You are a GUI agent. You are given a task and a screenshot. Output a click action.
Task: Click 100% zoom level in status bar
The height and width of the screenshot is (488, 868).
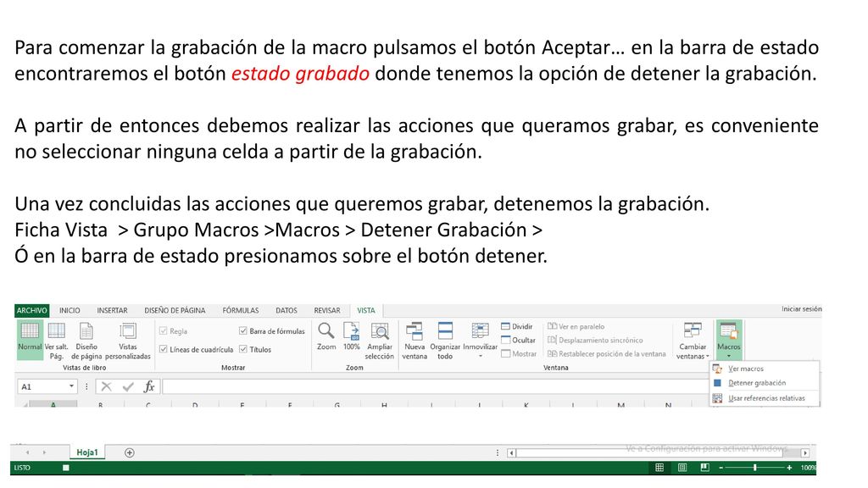tap(808, 468)
